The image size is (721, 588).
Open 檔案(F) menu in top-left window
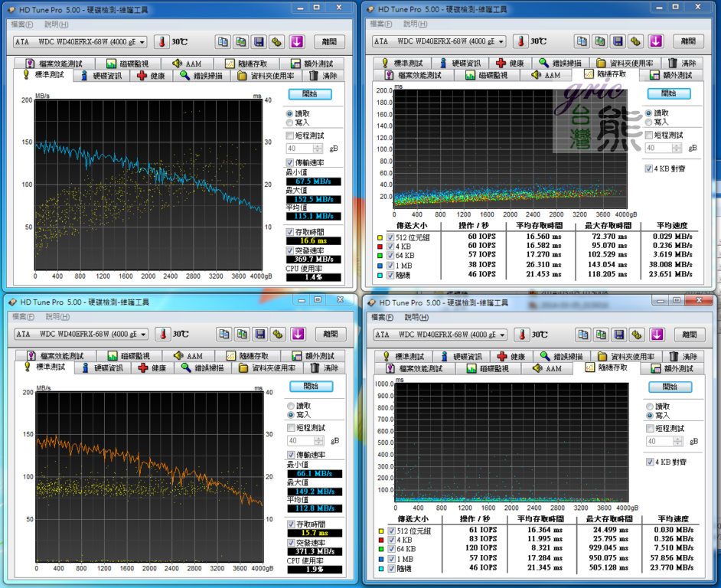point(23,24)
